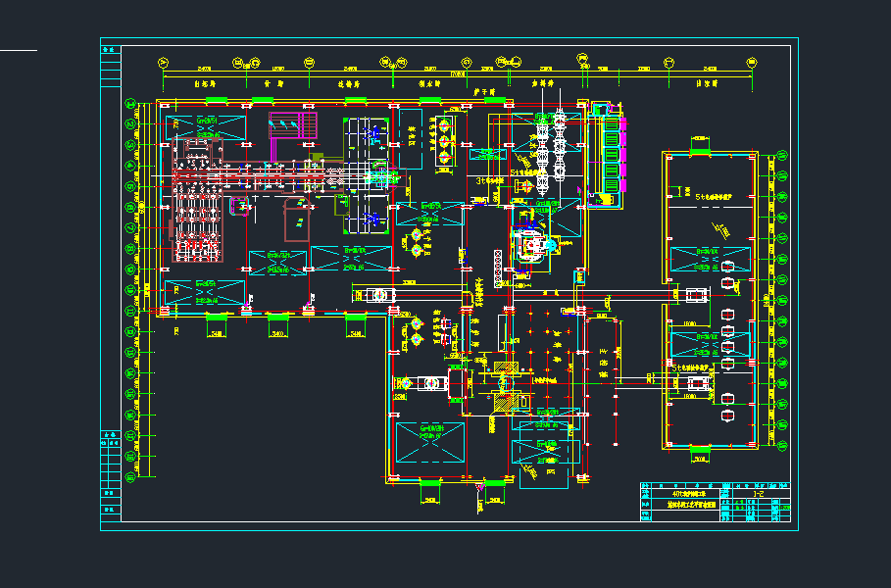Select cyan crossed rectangle in upper-left corner room
Image resolution: width=891 pixels, height=588 pixels.
206,125
